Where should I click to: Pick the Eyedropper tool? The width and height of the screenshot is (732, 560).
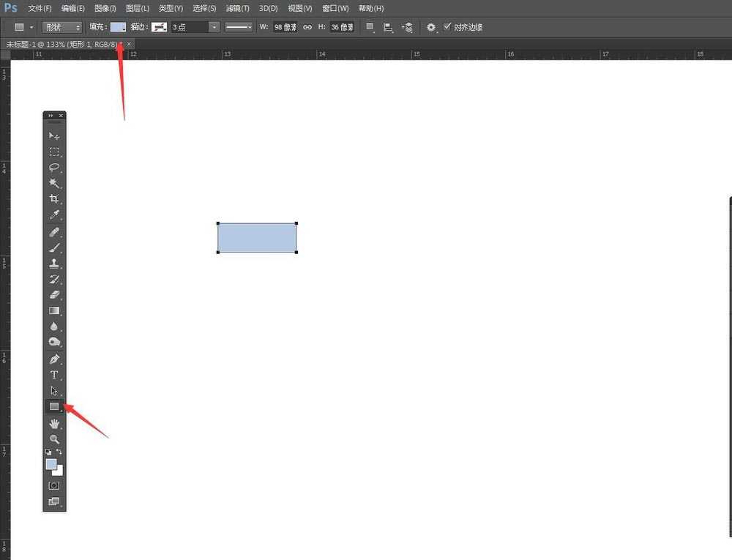[x=54, y=215]
